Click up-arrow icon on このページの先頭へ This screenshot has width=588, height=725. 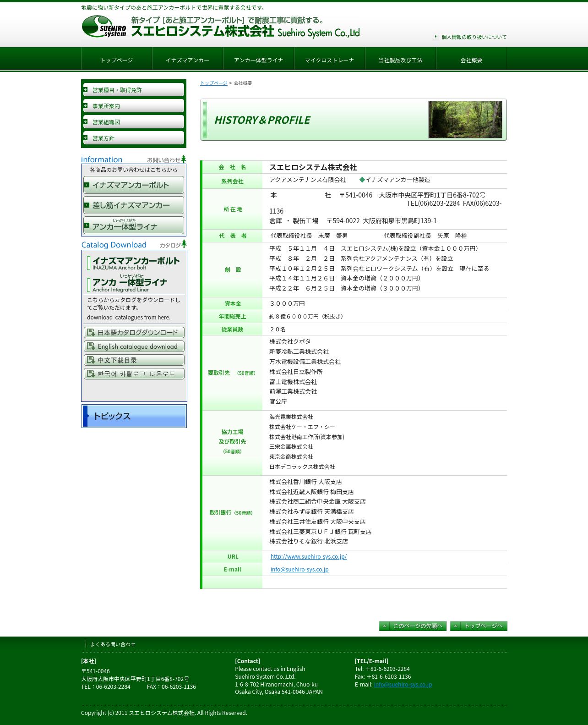click(385, 626)
